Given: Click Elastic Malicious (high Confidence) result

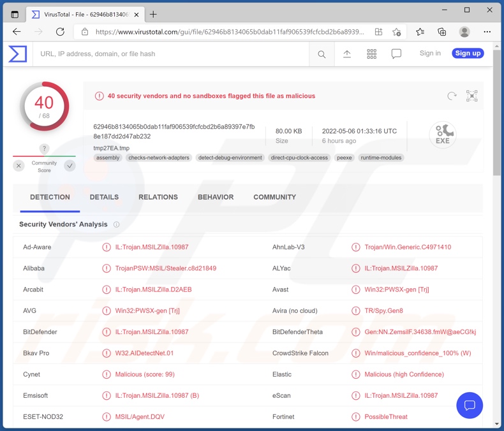Looking at the screenshot, I should (x=404, y=374).
